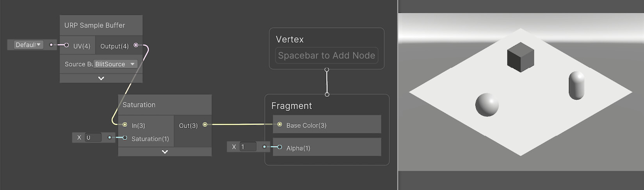Open the BlitSource source buffer dropdown
The width and height of the screenshot is (644, 190).
[116, 64]
